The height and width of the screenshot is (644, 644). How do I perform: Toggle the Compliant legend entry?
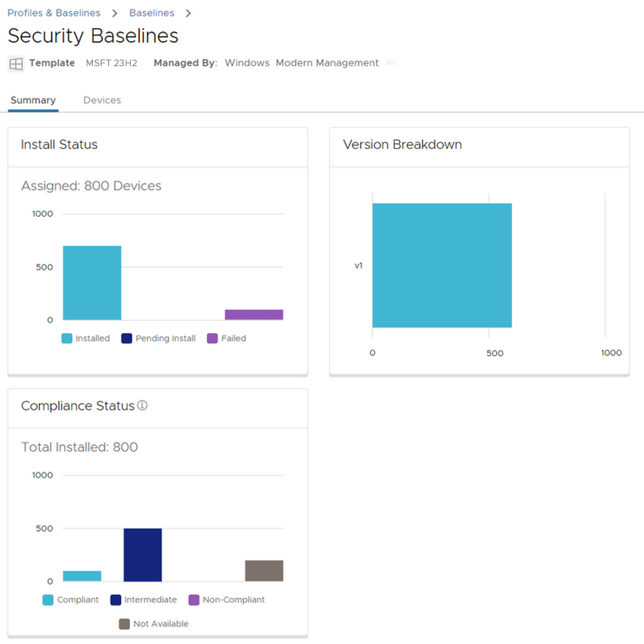(47, 600)
